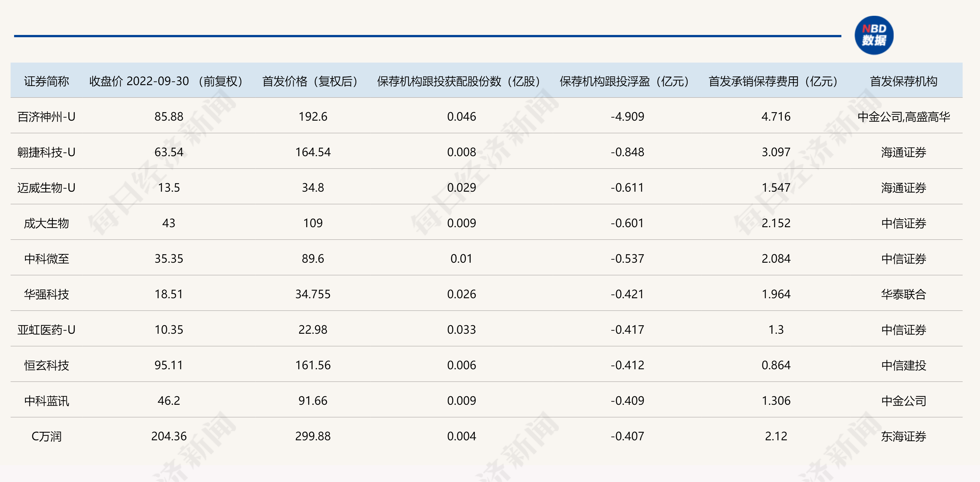The height and width of the screenshot is (482, 980).
Task: Click underwriting fee 1.964
Action: pos(776,294)
